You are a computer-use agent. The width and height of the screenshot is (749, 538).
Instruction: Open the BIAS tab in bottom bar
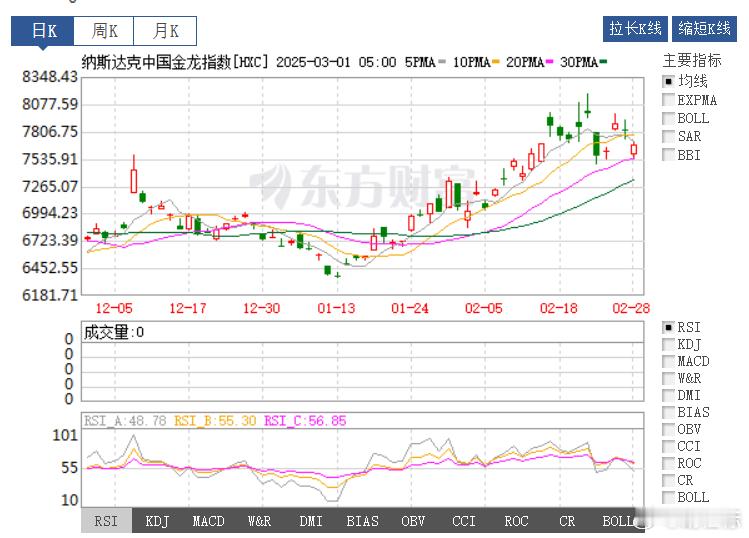(x=362, y=521)
